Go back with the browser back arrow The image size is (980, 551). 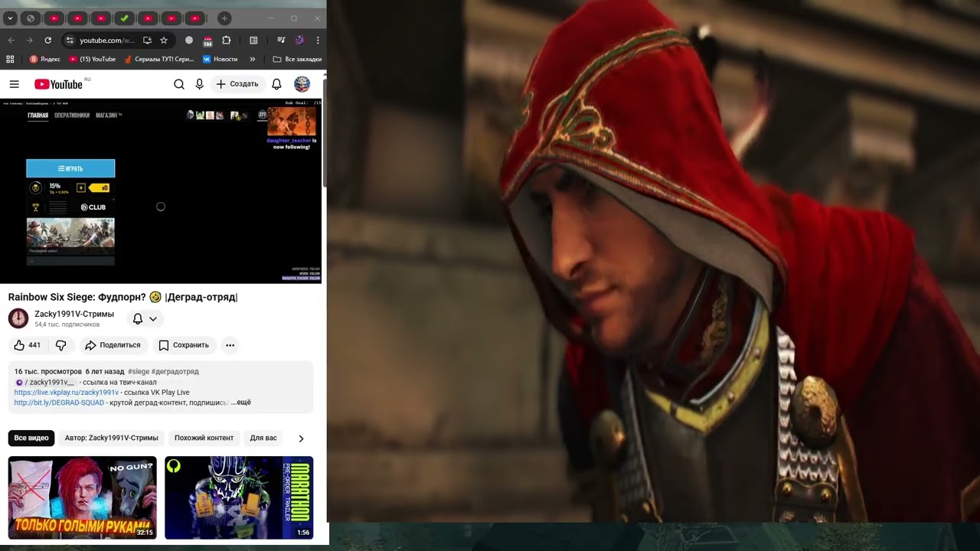click(11, 41)
